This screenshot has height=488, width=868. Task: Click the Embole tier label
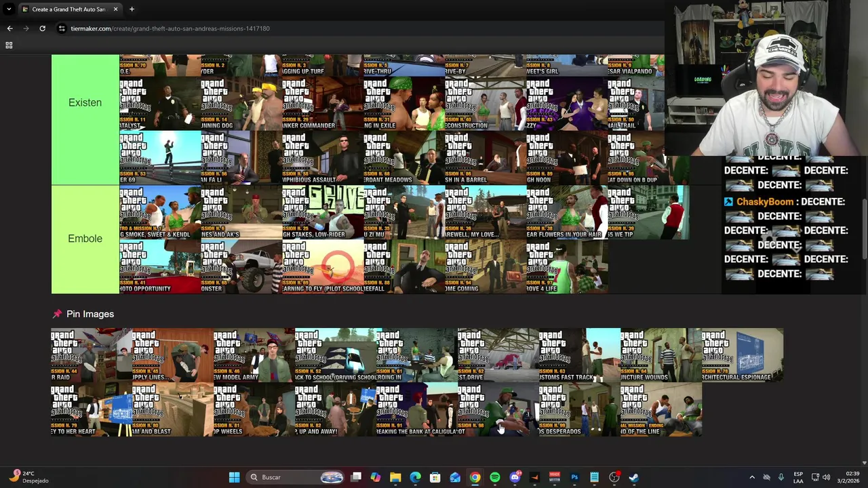coord(85,239)
